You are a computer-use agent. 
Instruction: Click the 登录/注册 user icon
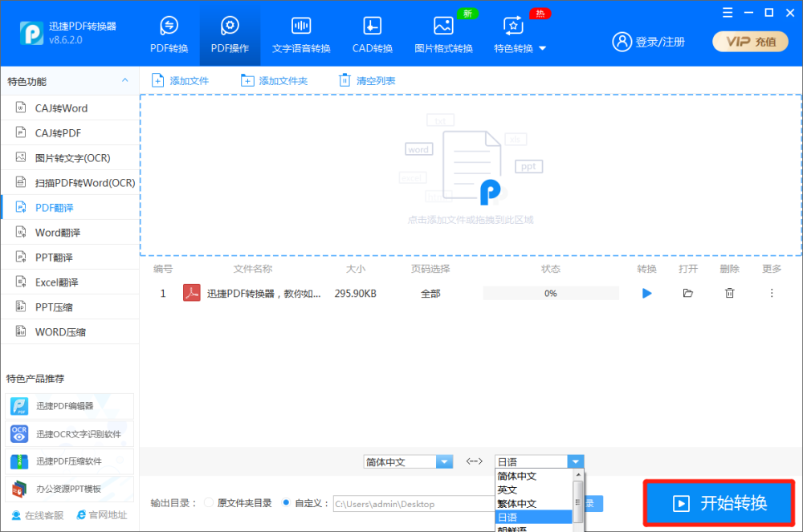coord(622,42)
